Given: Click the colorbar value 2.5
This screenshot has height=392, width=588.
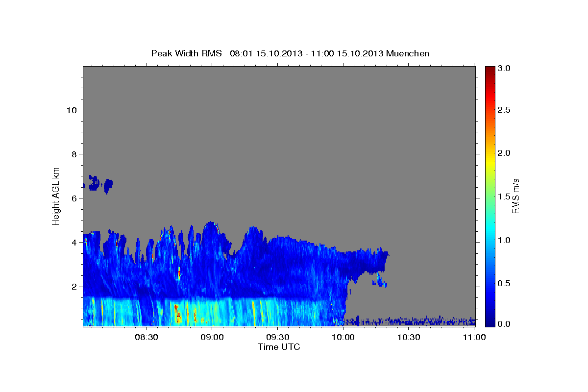Looking at the screenshot, I should coord(504,110).
